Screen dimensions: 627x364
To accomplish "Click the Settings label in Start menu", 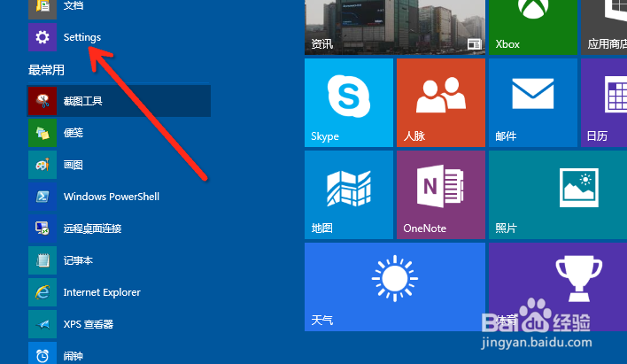I will pos(82,37).
